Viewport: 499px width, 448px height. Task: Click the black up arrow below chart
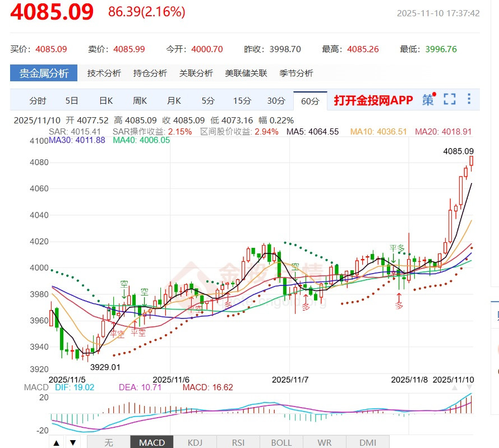pyautogui.click(x=57, y=442)
